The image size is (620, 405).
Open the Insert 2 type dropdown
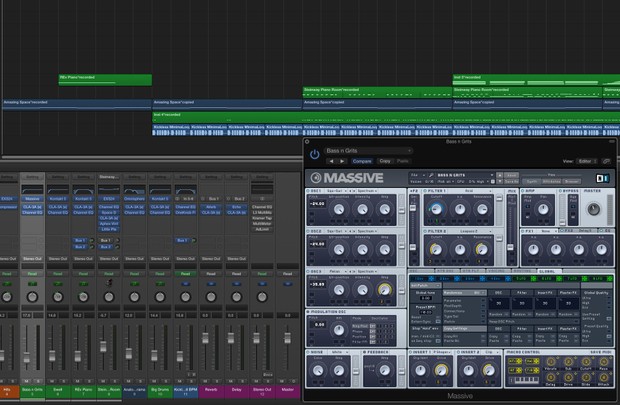pyautogui.click(x=490, y=352)
